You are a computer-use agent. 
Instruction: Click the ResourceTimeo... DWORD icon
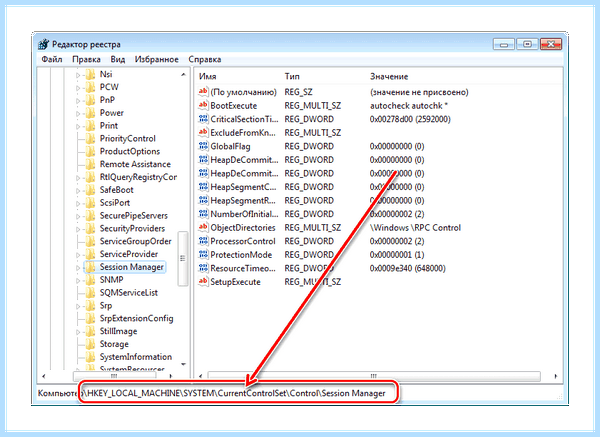203,268
